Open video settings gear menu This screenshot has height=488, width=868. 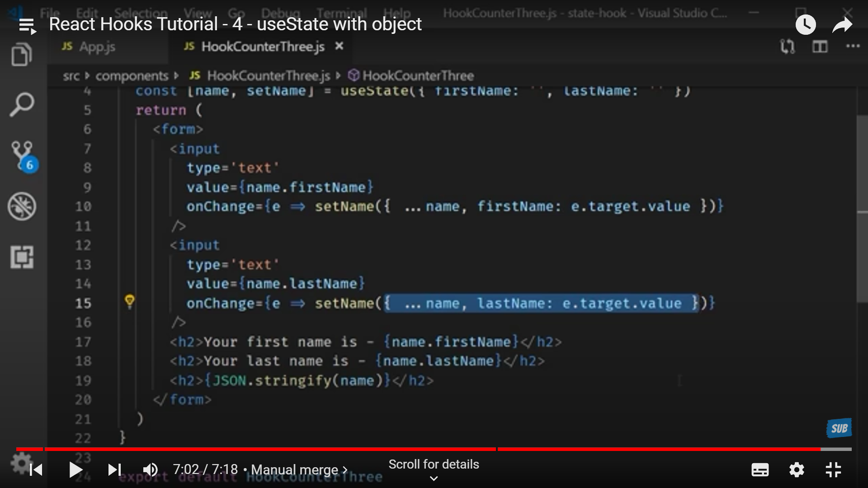pos(797,470)
